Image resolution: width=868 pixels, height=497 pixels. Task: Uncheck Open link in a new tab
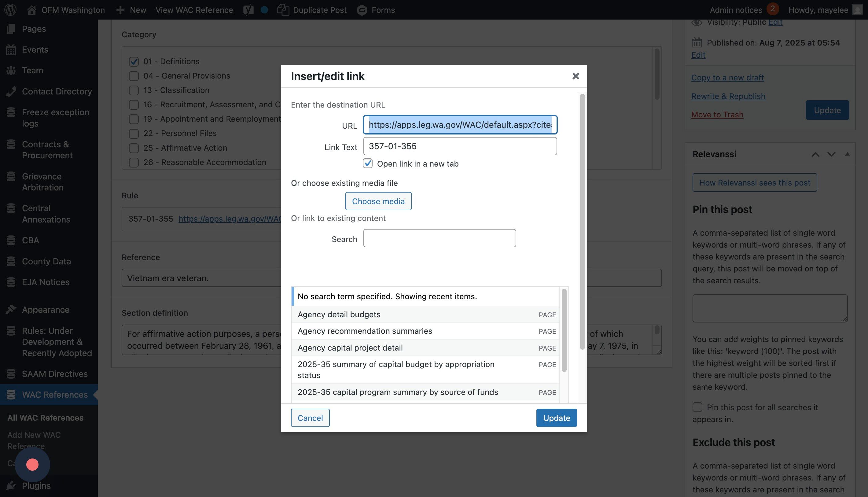pos(368,164)
